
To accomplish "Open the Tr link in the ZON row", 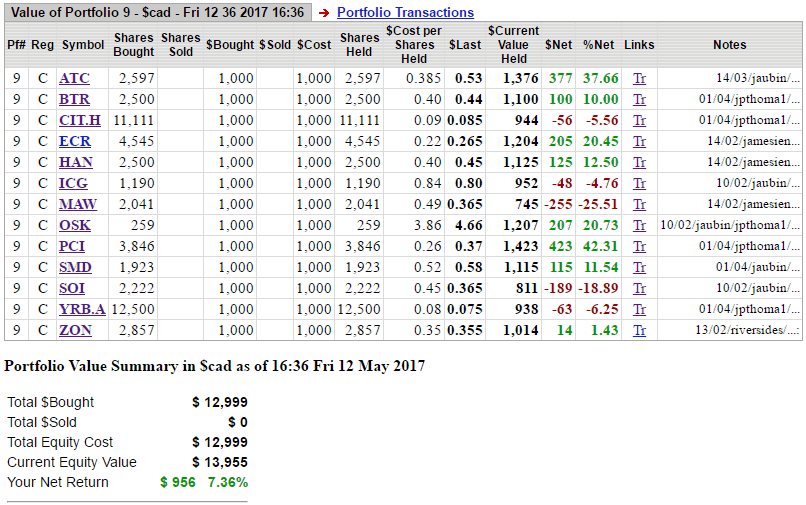I will (x=640, y=330).
